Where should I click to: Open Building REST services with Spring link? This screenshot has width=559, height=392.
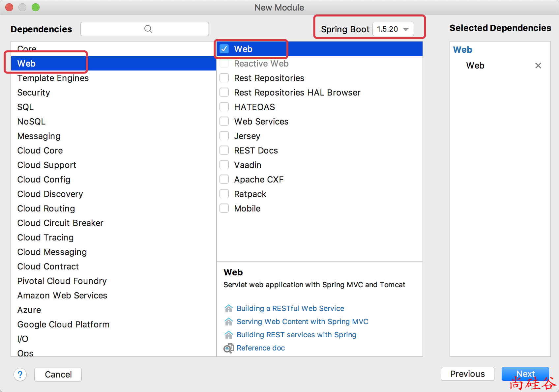point(296,335)
